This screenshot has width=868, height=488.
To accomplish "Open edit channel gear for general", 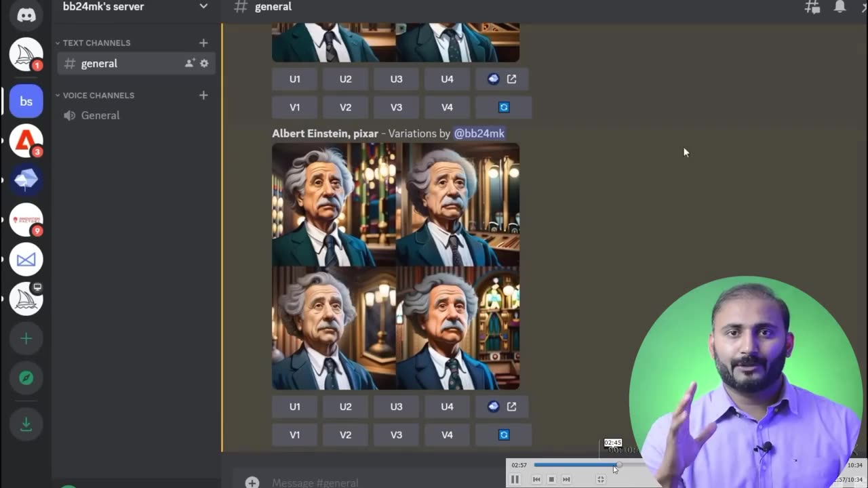I will click(204, 63).
